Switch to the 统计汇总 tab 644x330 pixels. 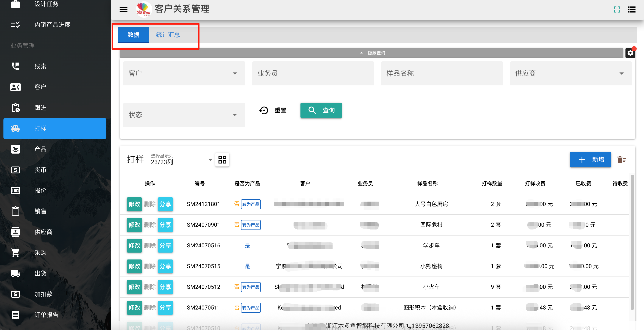[x=168, y=35]
